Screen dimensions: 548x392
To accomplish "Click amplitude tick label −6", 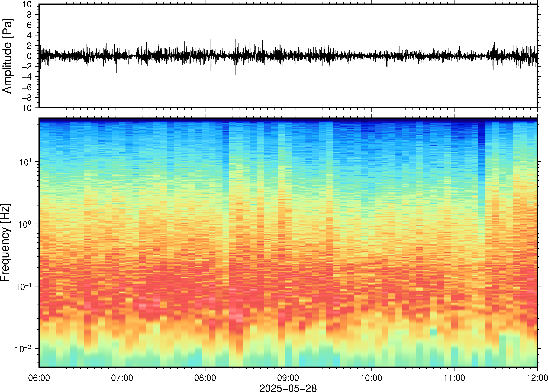I will [x=27, y=87].
